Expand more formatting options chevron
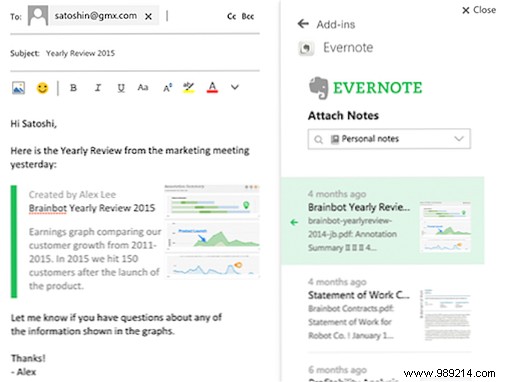 click(235, 87)
